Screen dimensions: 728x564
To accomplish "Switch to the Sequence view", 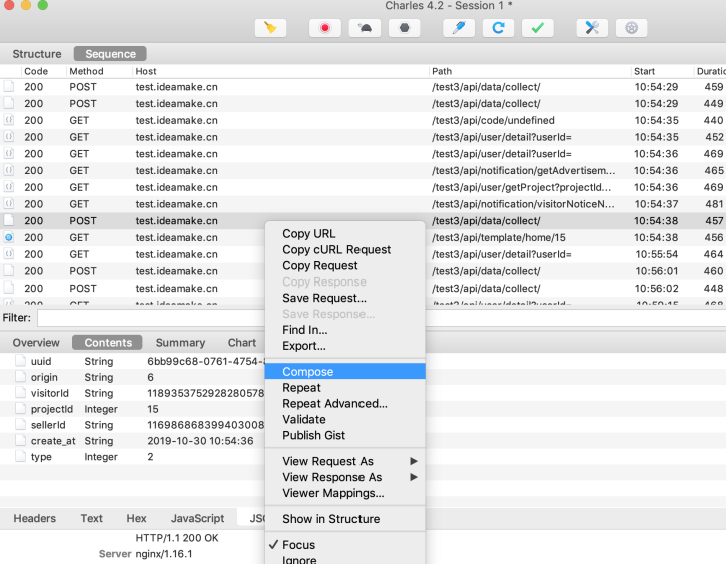I will click(110, 54).
